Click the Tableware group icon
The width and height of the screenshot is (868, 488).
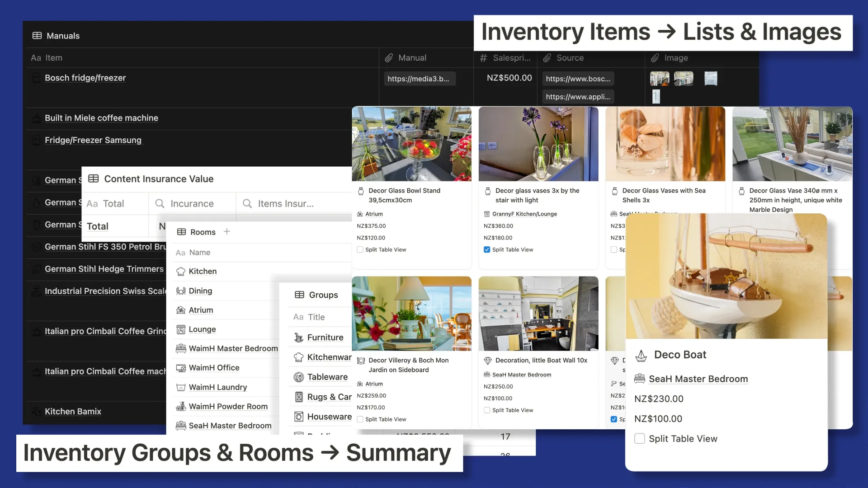pos(298,377)
